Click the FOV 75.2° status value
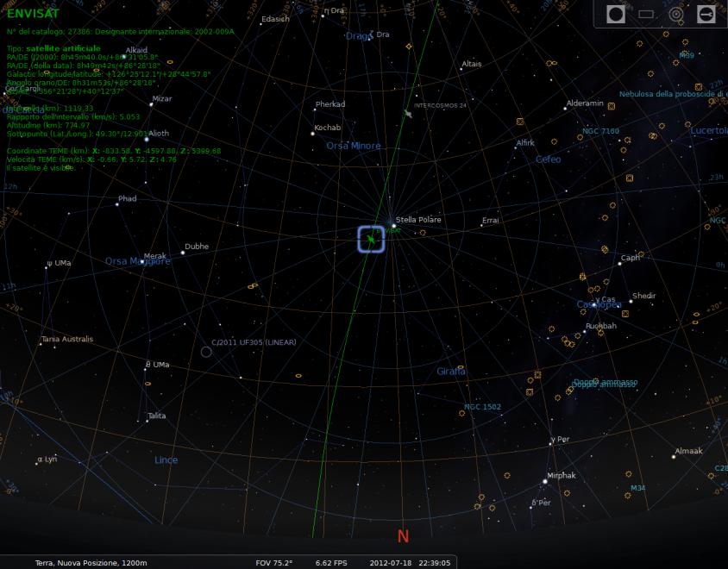Screen dimensions: 728x569 click(274, 563)
